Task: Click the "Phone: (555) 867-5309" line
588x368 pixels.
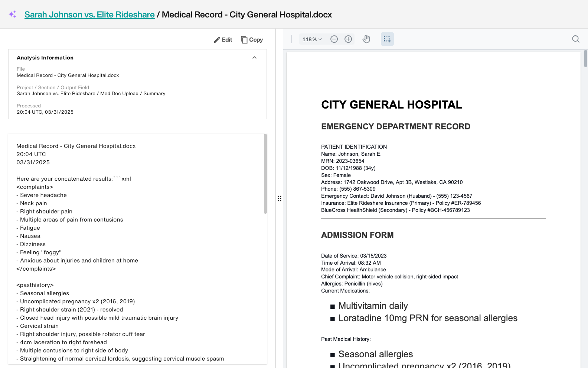Action: coord(348,189)
